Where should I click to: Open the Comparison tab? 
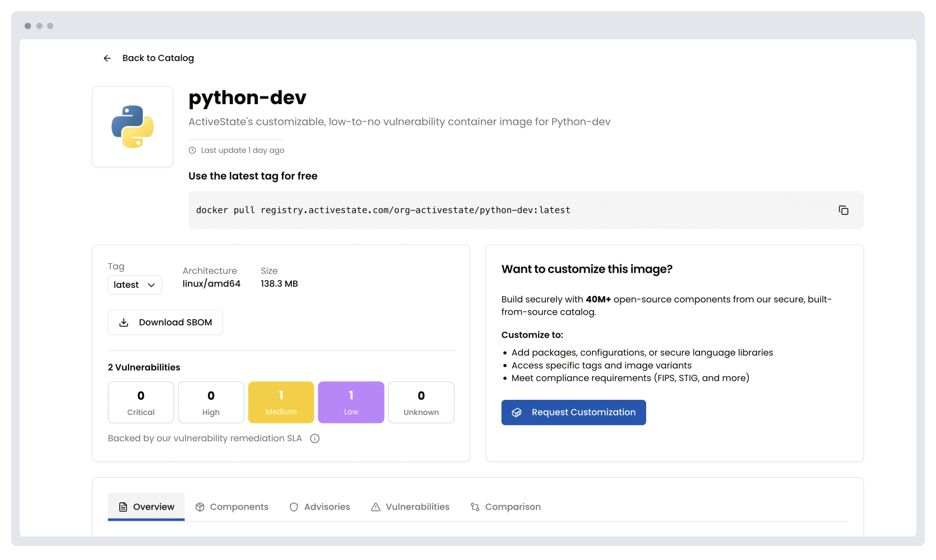[x=505, y=507]
